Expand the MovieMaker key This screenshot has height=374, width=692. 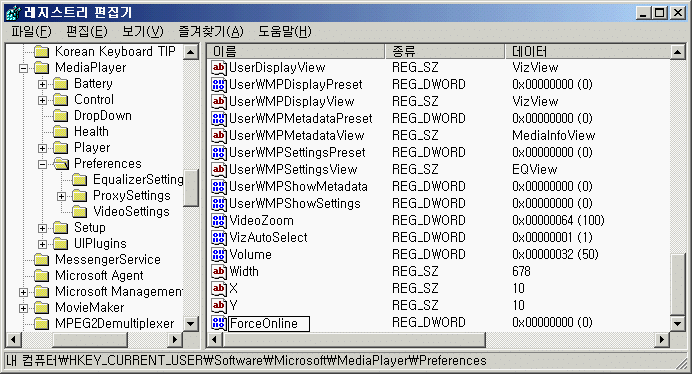point(23,308)
